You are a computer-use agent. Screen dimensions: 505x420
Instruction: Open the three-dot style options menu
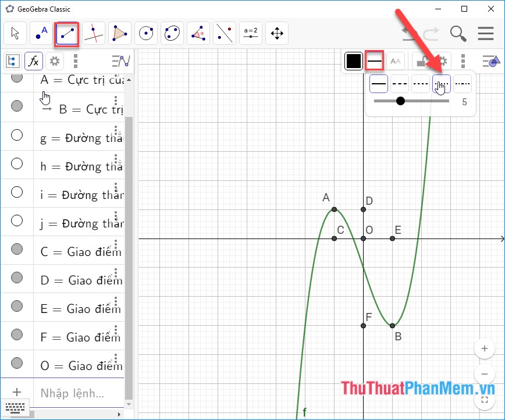click(x=463, y=60)
